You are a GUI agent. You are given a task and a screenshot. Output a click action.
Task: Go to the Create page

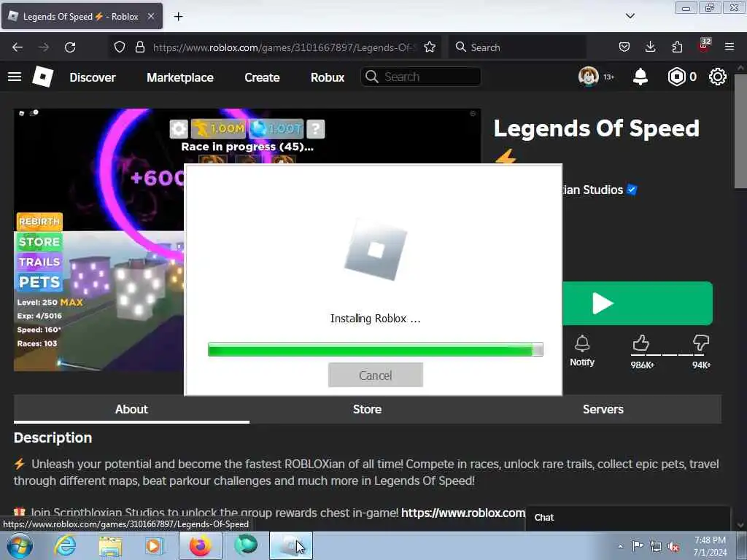tap(262, 77)
